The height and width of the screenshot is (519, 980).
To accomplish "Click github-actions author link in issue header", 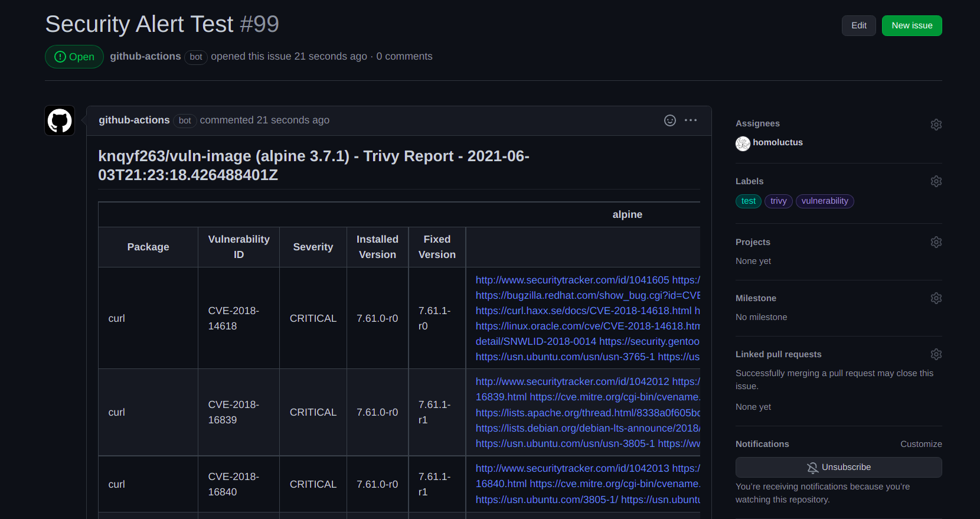I will pyautogui.click(x=145, y=56).
